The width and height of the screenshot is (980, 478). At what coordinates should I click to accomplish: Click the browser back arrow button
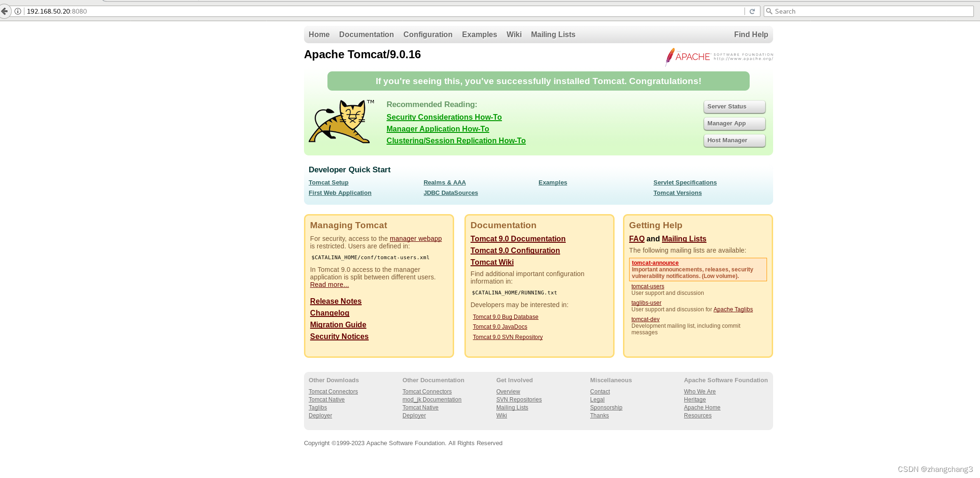tap(4, 11)
